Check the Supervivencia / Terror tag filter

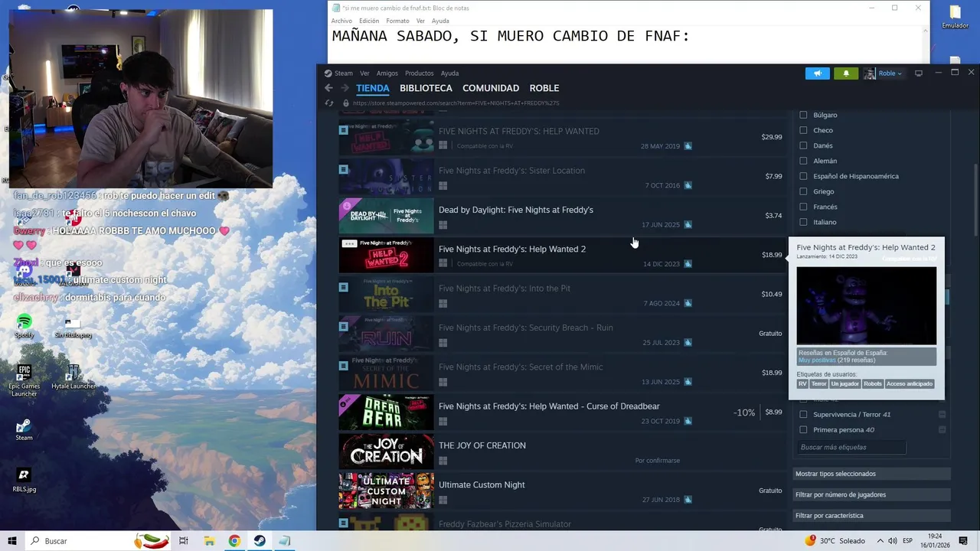click(803, 414)
